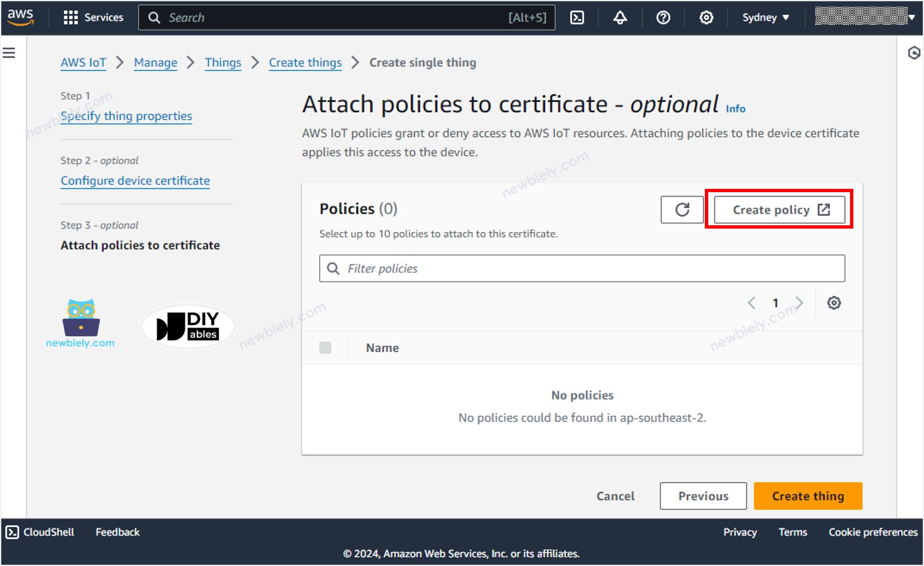This screenshot has width=924, height=566.
Task: Open account settings gear in top bar
Action: coord(705,17)
